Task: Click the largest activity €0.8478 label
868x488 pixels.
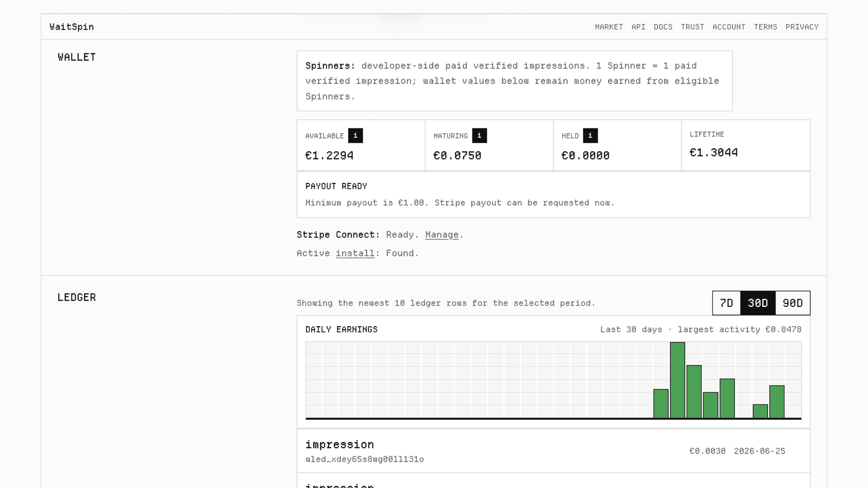Action: click(x=740, y=329)
